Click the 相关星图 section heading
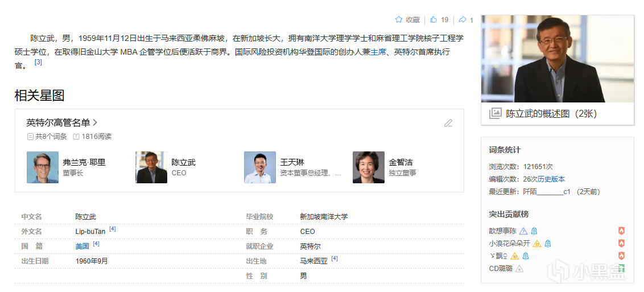 (x=40, y=96)
